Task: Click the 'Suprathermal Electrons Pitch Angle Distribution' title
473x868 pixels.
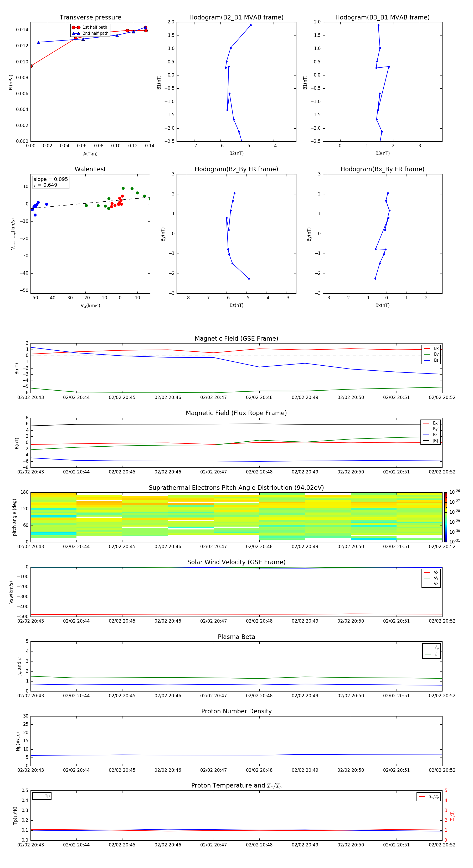Action: pos(236,488)
